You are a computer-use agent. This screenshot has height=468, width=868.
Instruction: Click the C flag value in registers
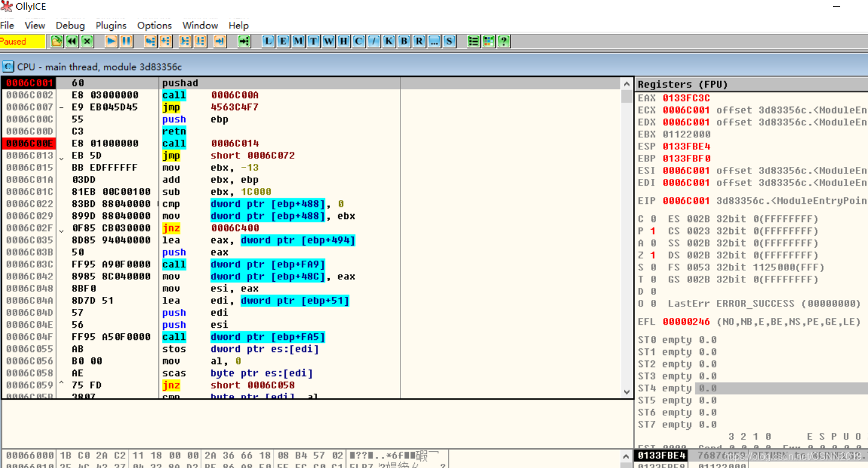[653, 219]
